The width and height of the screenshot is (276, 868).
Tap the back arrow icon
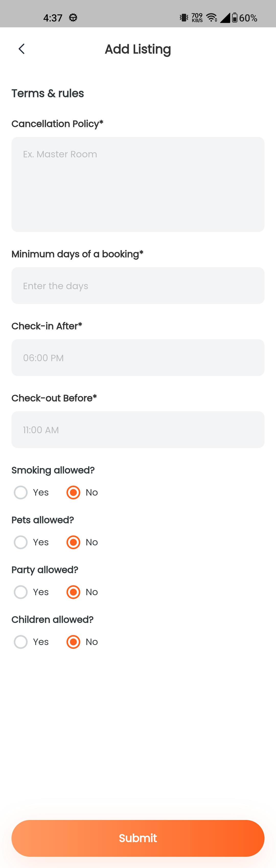tap(21, 49)
